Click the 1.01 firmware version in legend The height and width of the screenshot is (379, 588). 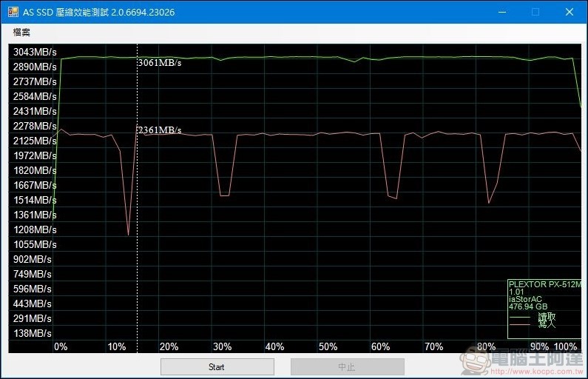[516, 292]
